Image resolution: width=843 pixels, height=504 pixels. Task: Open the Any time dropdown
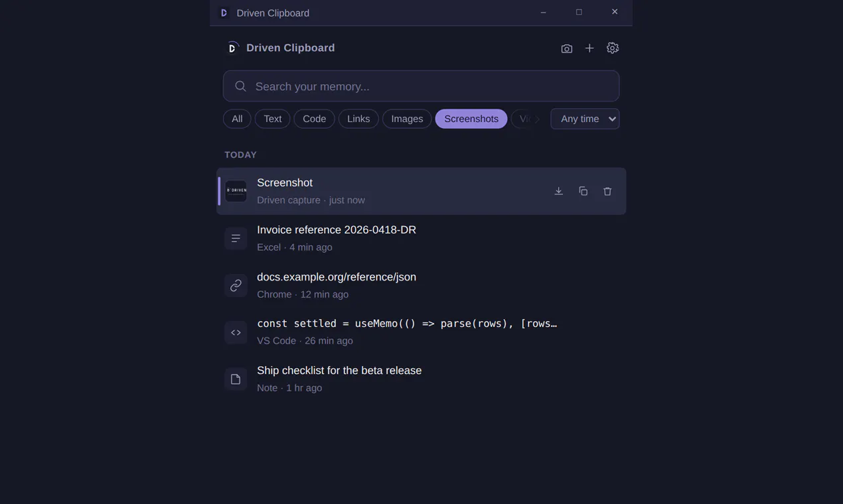click(x=585, y=119)
